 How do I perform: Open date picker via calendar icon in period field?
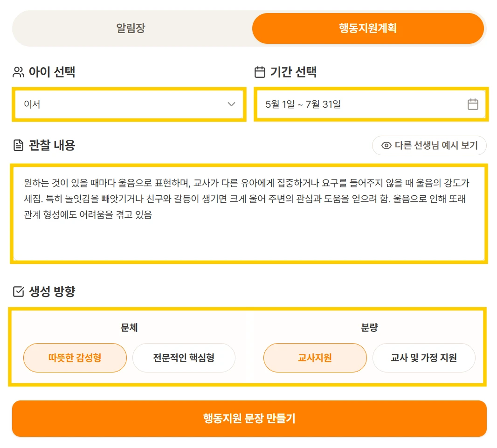(473, 104)
